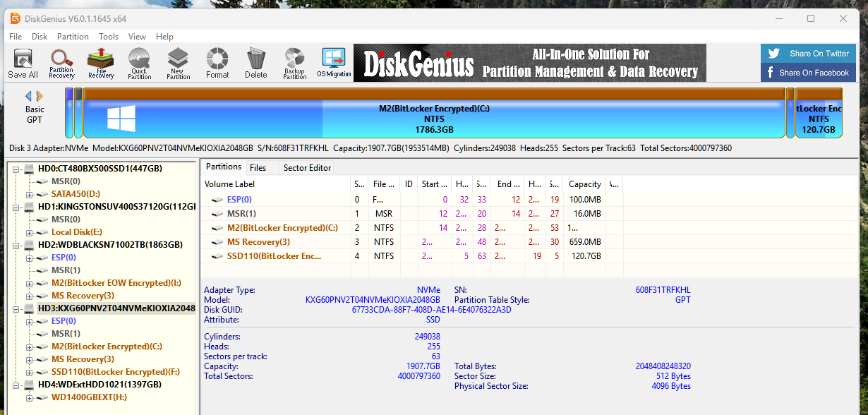Click the Save All toolbar icon
Viewport: 868px width, 415px height.
[23, 64]
